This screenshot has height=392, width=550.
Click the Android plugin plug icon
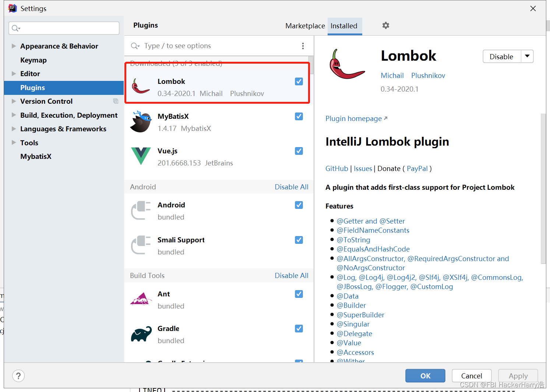[141, 210]
